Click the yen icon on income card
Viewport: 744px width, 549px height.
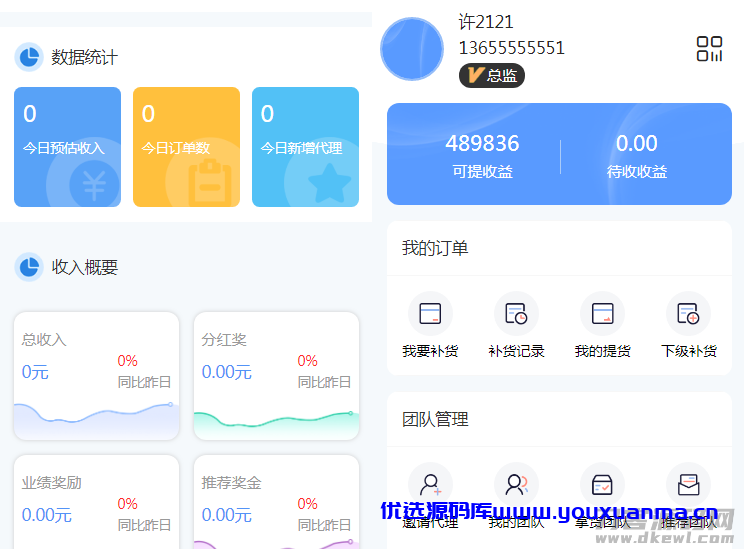coord(94,184)
